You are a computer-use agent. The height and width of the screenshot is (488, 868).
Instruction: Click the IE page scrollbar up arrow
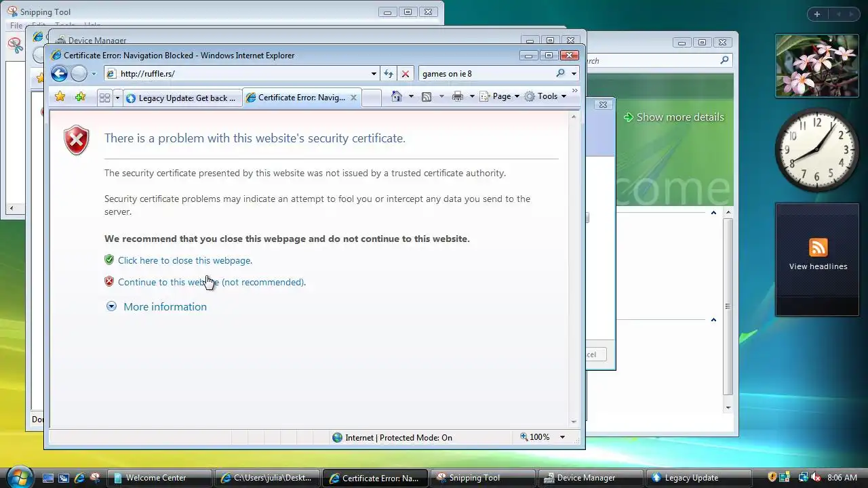tap(574, 117)
